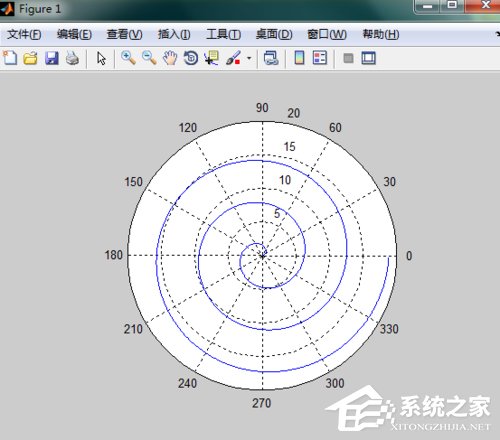Insert a colorbar using the toolbar icon
Screen dimensions: 500x440
(x=299, y=58)
